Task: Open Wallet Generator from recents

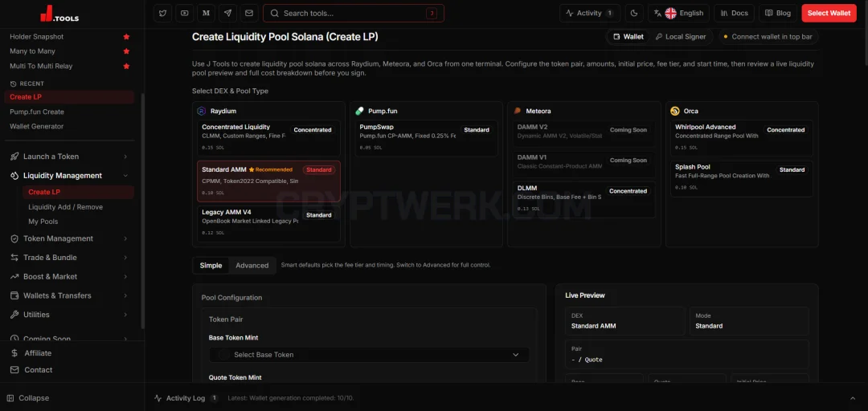Action: tap(36, 126)
